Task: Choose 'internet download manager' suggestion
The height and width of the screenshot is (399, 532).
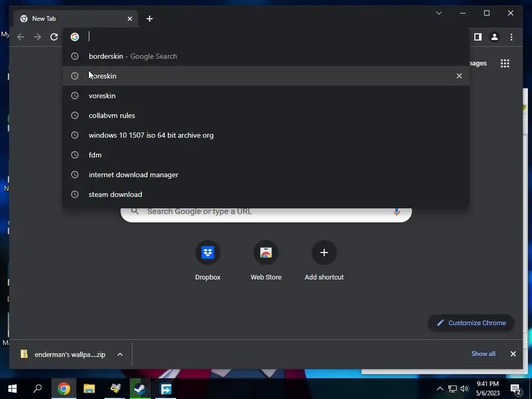Action: pyautogui.click(x=266, y=175)
